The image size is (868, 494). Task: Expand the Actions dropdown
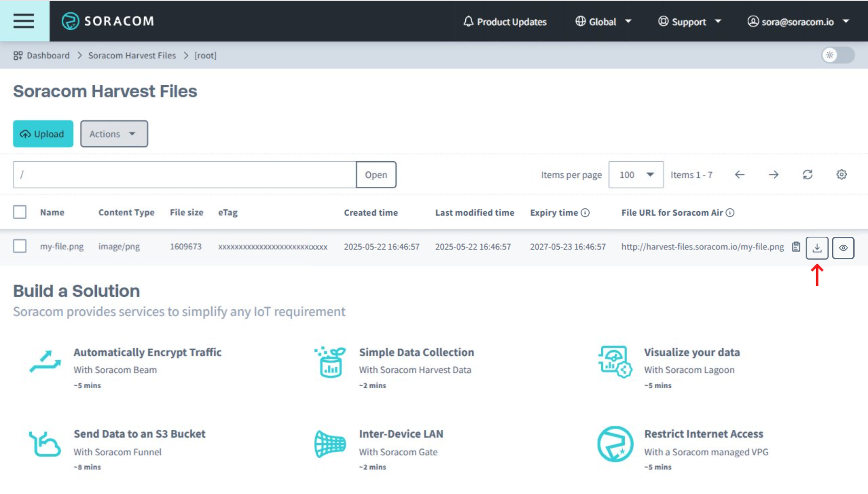pos(114,134)
